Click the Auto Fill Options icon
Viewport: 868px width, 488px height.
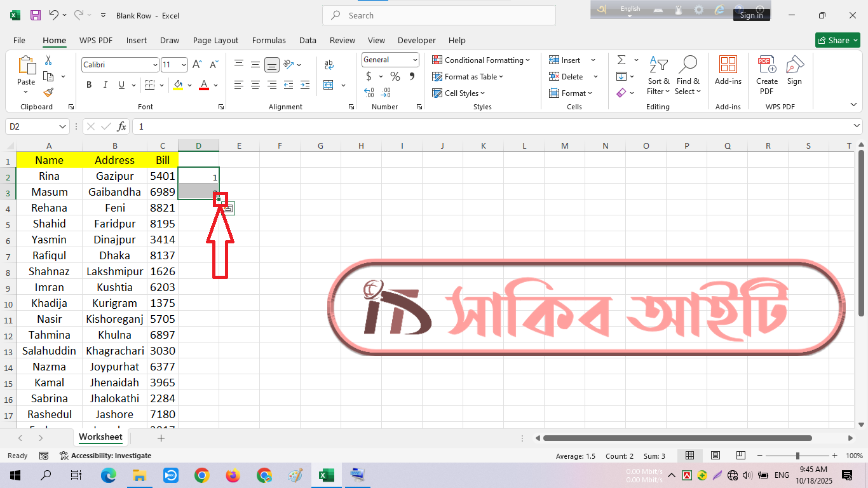click(229, 208)
